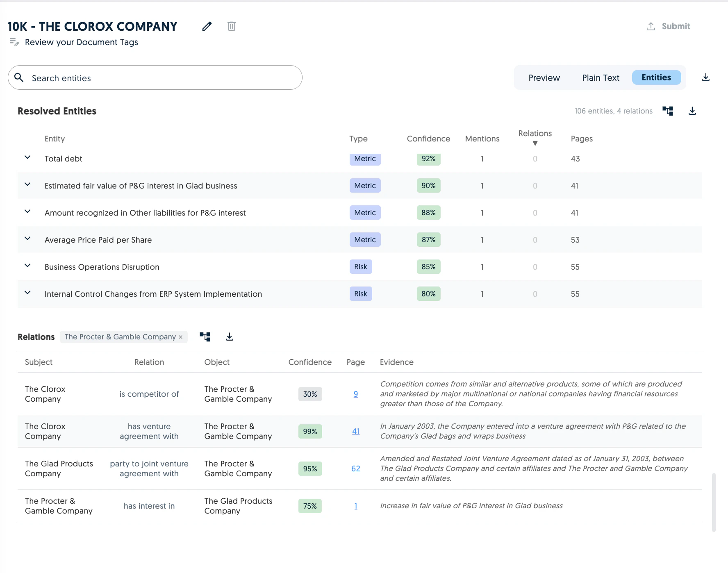Open page 41 link in relations

[356, 431]
